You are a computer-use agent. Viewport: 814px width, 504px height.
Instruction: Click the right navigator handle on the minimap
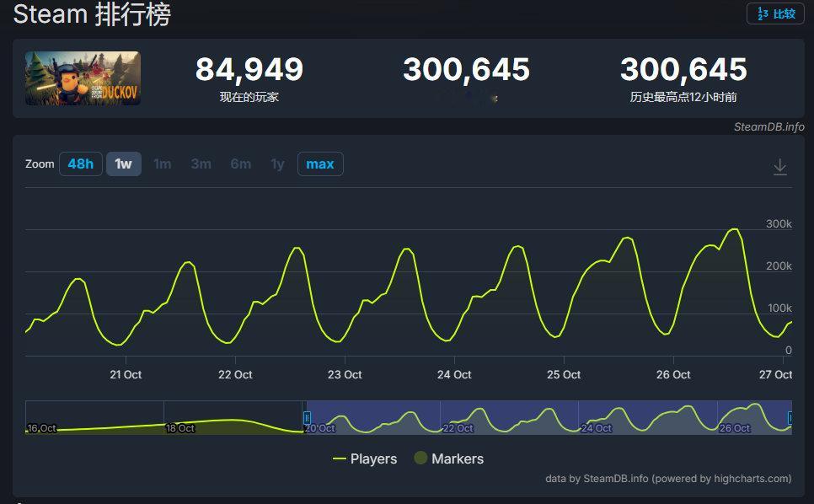pos(790,417)
